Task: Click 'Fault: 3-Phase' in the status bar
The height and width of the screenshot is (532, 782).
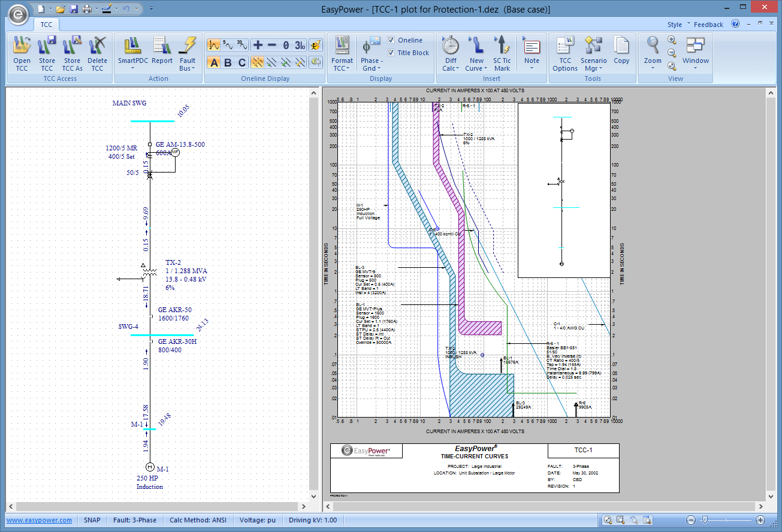Action: (x=135, y=520)
